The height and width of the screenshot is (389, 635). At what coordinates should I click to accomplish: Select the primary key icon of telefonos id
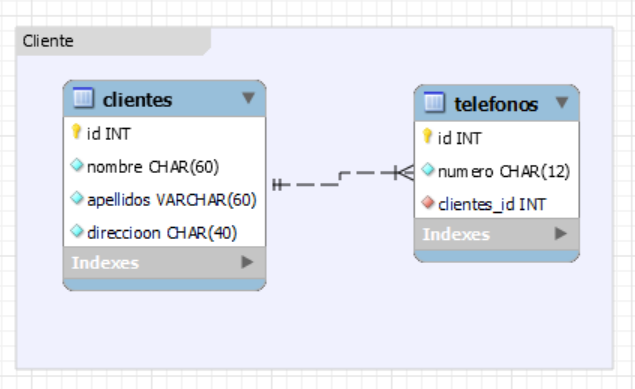pos(427,136)
